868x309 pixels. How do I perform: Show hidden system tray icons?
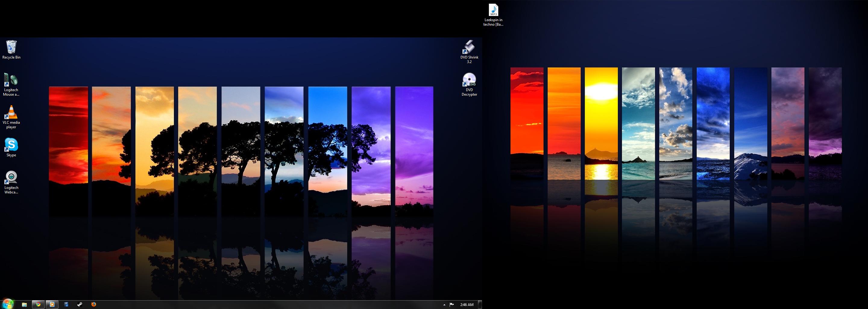click(x=444, y=304)
